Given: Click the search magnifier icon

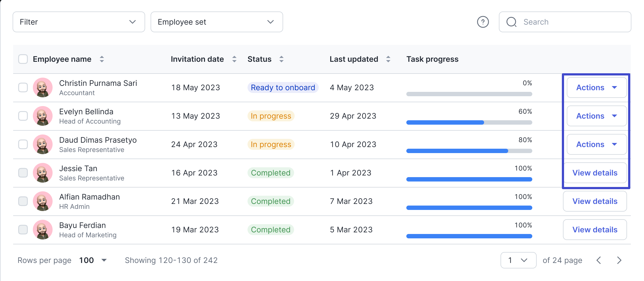Looking at the screenshot, I should tap(511, 22).
